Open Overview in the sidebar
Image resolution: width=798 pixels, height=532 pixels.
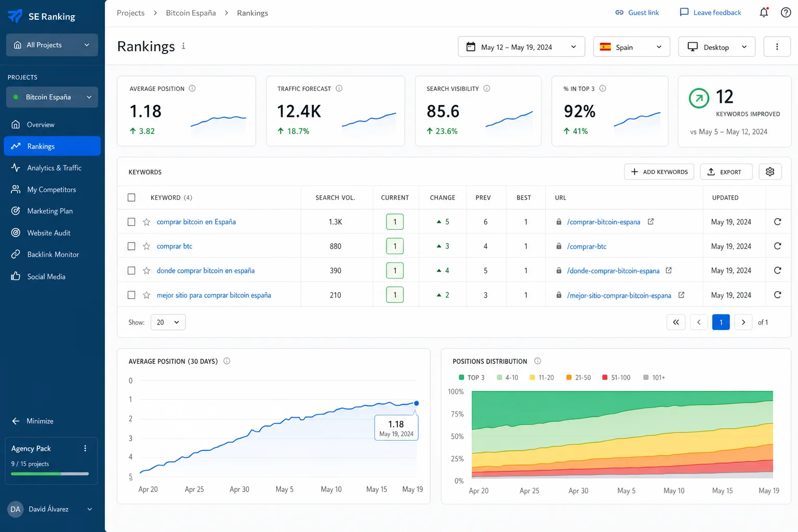click(52, 125)
